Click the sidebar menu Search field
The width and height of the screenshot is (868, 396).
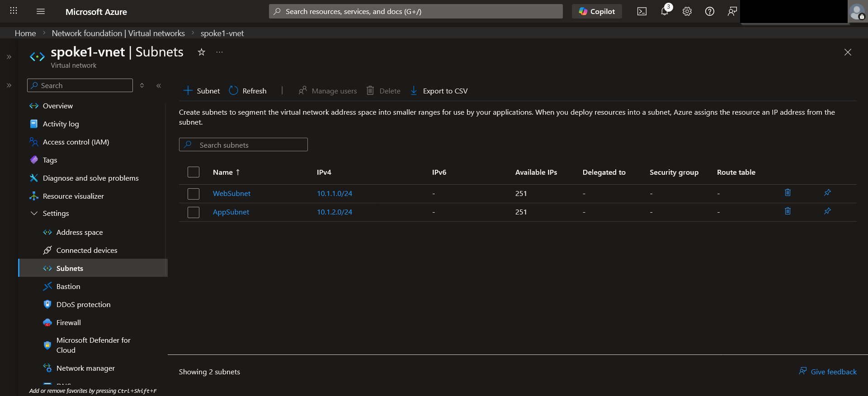tap(80, 85)
